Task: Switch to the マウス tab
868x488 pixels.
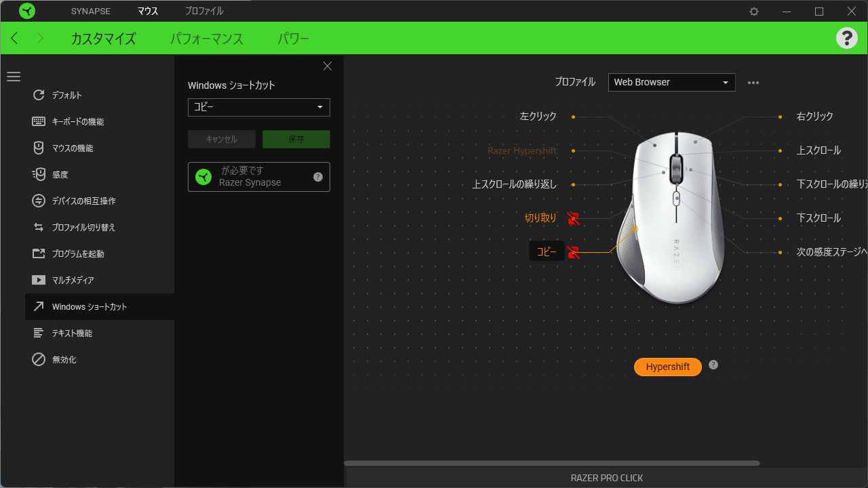Action: [x=148, y=11]
